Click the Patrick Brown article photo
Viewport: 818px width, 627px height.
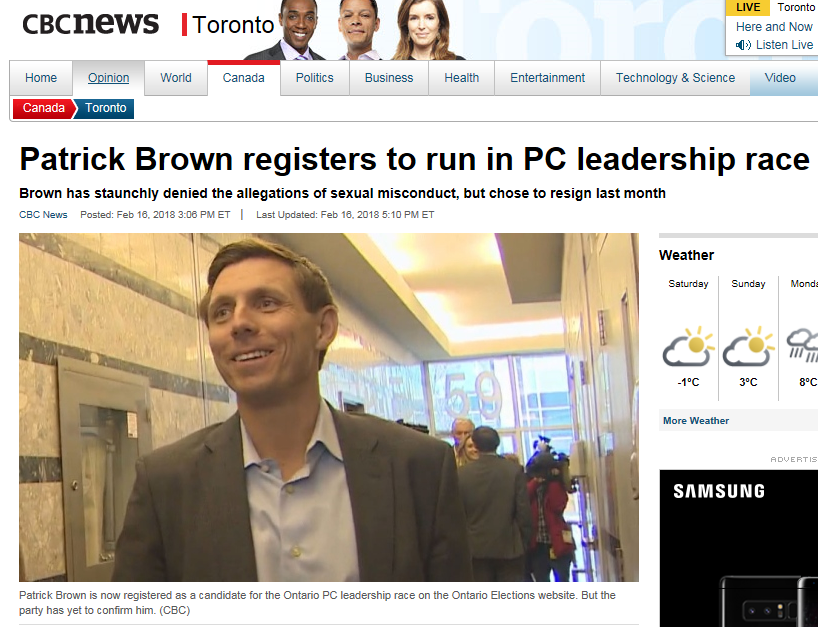329,407
